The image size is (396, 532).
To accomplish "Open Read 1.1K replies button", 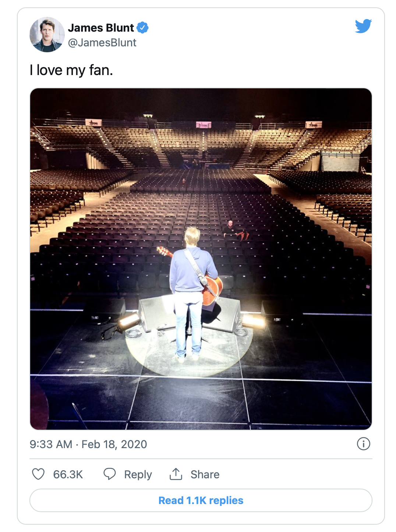I will pos(201,500).
